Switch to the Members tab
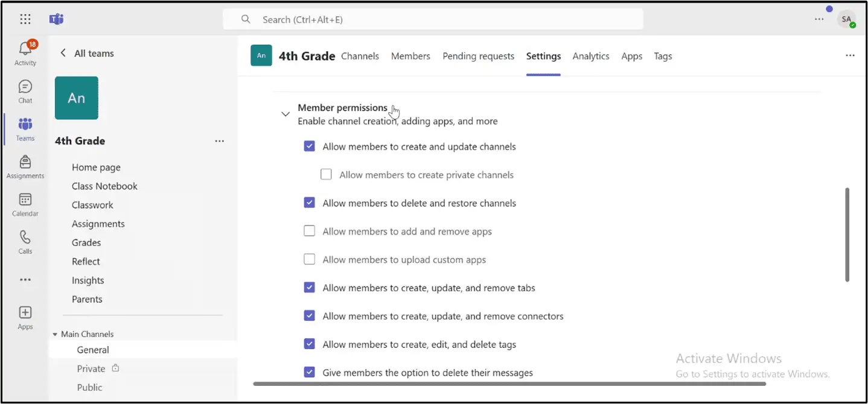Screen dimensions: 868x404 tap(410, 55)
